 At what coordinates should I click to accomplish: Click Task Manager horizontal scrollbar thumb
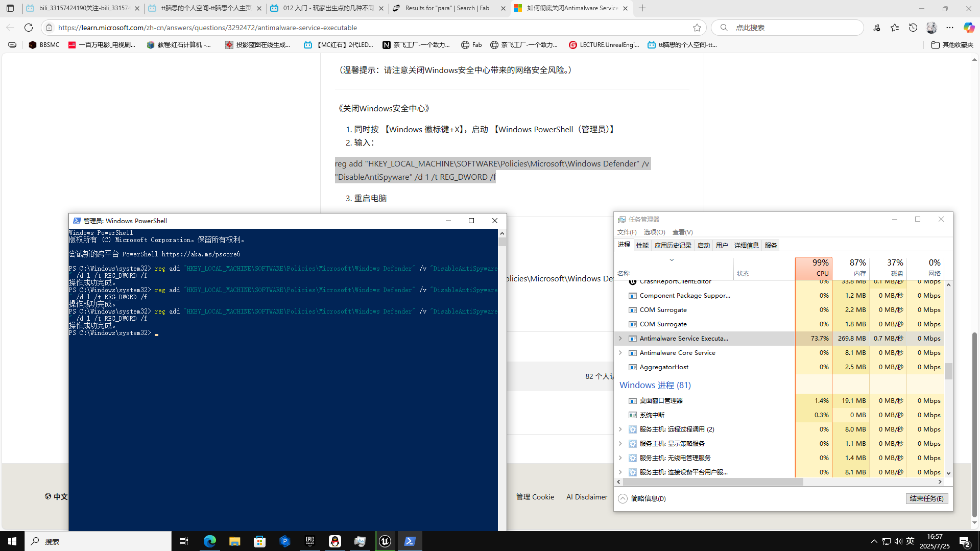pos(713,482)
